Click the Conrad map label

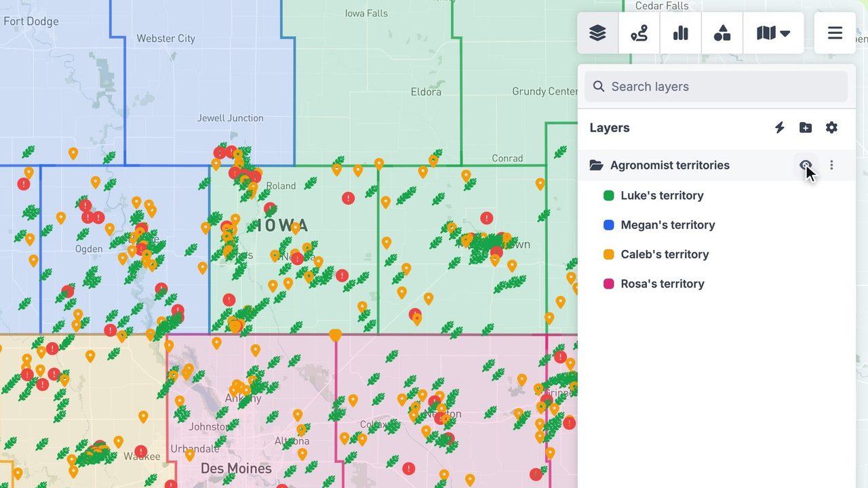coord(507,159)
